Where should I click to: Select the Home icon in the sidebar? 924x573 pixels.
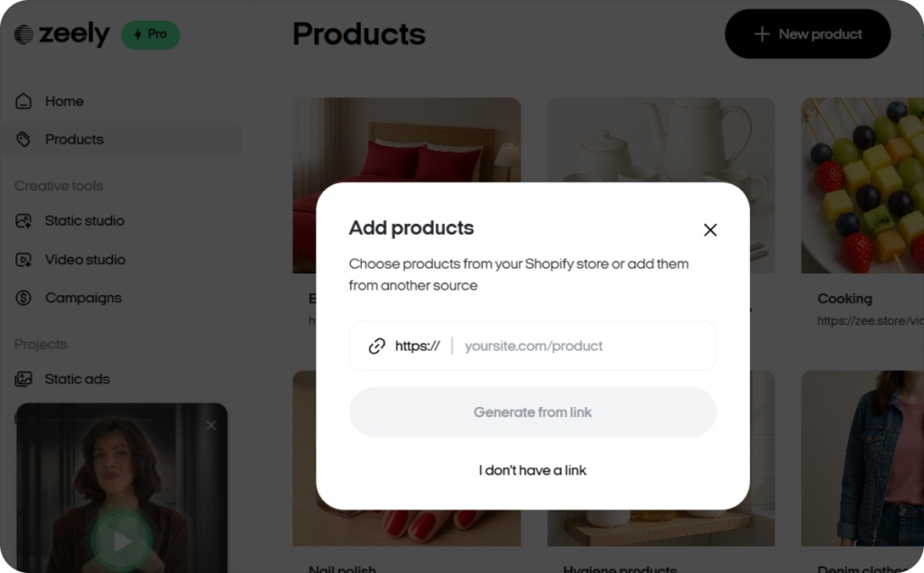25,101
